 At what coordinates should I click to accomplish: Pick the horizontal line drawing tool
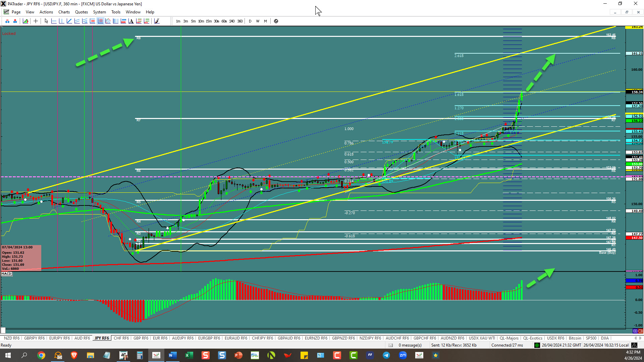coord(54,21)
